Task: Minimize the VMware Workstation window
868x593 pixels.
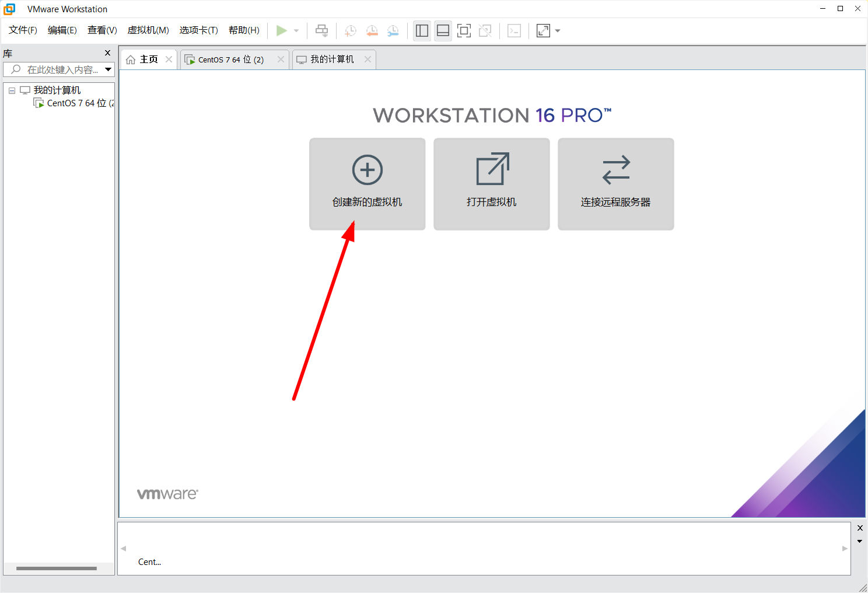Action: [822, 8]
